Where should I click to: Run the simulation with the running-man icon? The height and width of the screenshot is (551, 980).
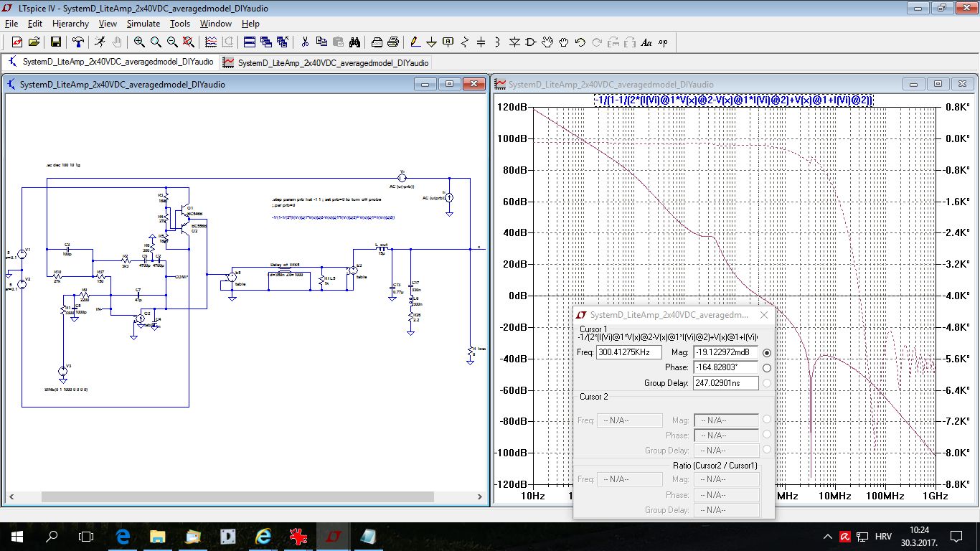(100, 42)
